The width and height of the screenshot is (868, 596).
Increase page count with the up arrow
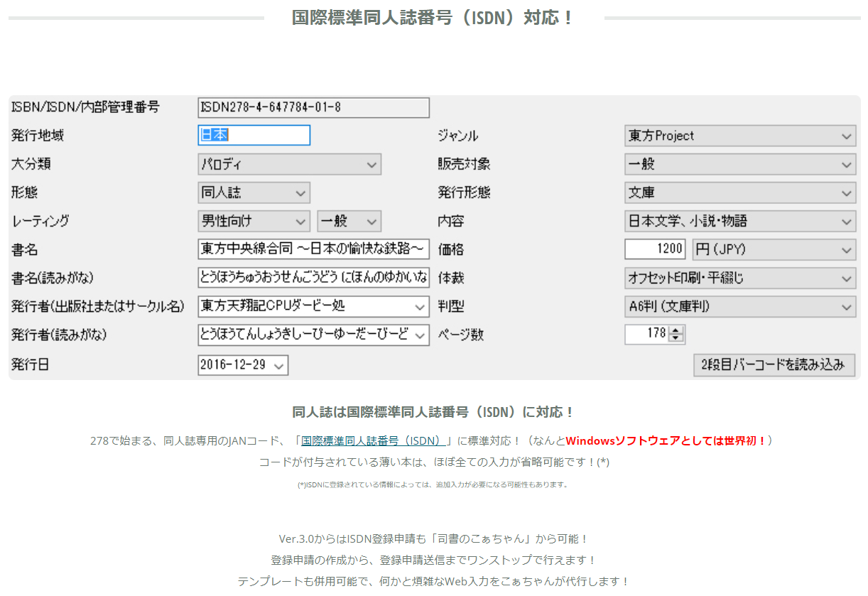click(x=676, y=330)
